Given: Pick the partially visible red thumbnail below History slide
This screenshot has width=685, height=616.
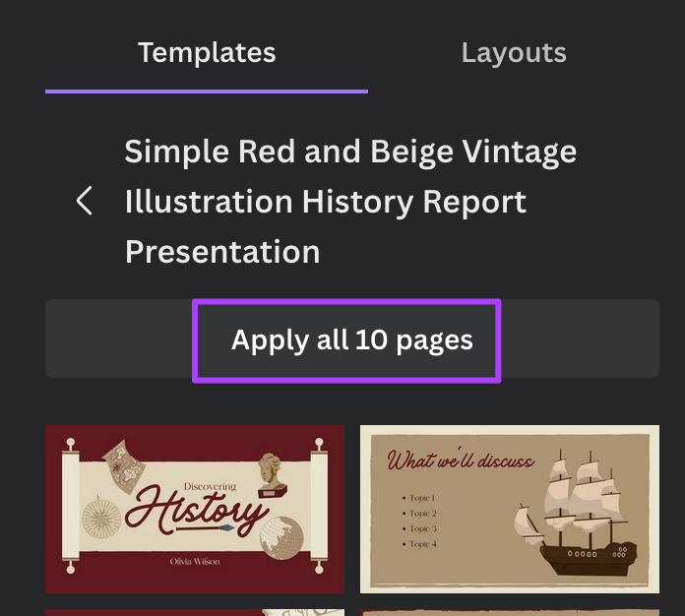Looking at the screenshot, I should pyautogui.click(x=195, y=611).
